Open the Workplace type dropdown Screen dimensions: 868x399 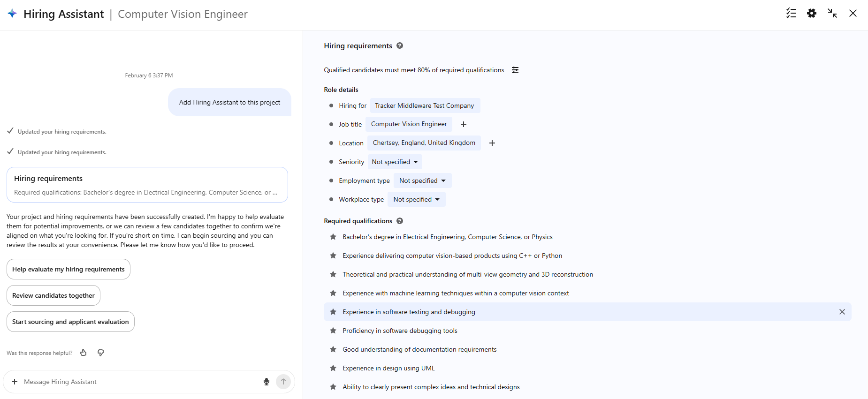tap(417, 199)
